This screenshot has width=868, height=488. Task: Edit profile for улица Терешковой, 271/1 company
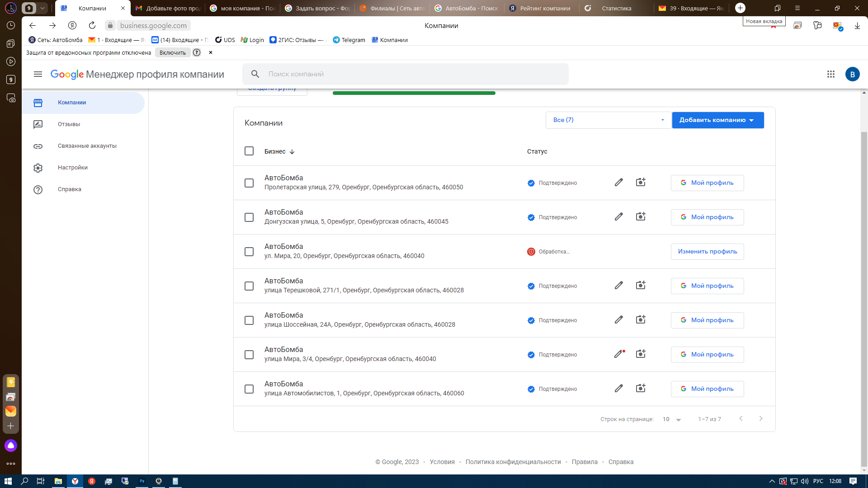pyautogui.click(x=619, y=286)
